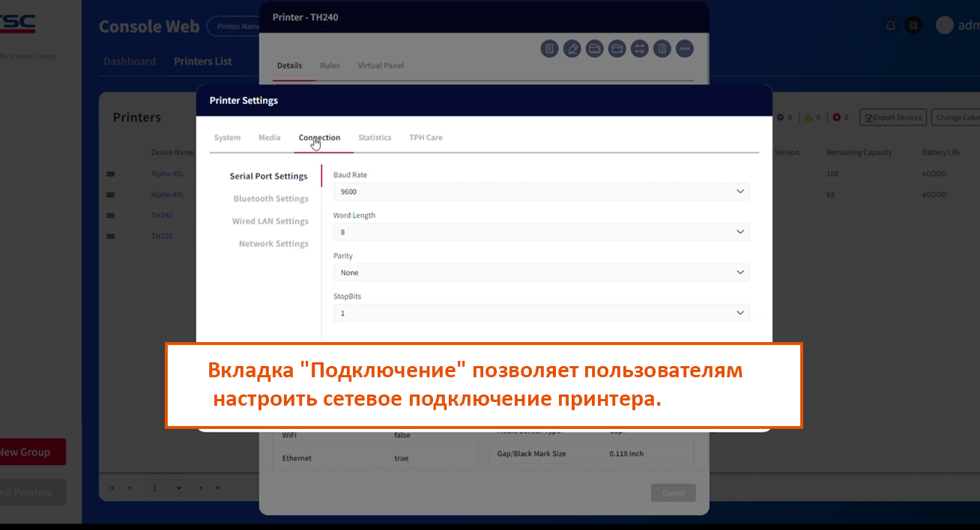The image size is (980, 530).
Task: Click the Export Devices button
Action: coord(892,118)
